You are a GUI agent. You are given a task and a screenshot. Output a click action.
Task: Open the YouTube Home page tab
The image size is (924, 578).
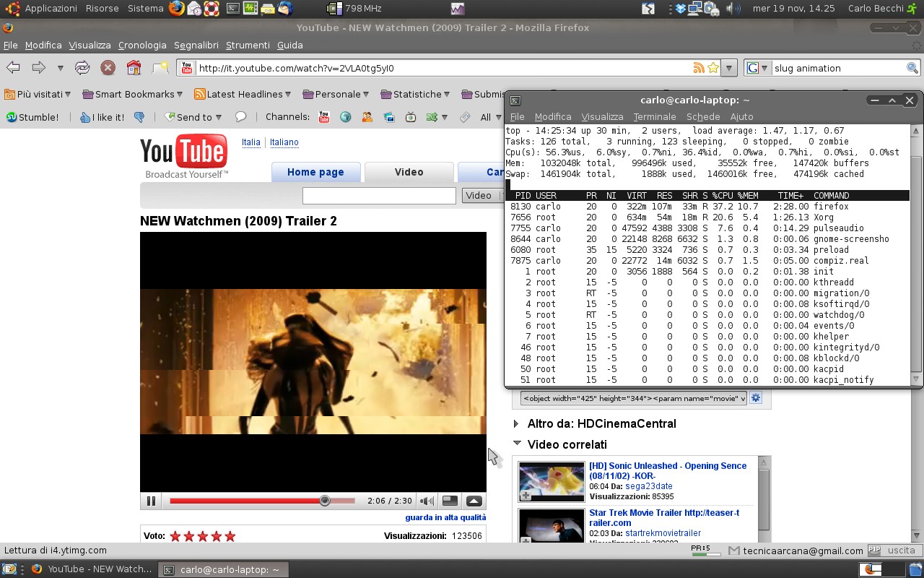pyautogui.click(x=315, y=172)
